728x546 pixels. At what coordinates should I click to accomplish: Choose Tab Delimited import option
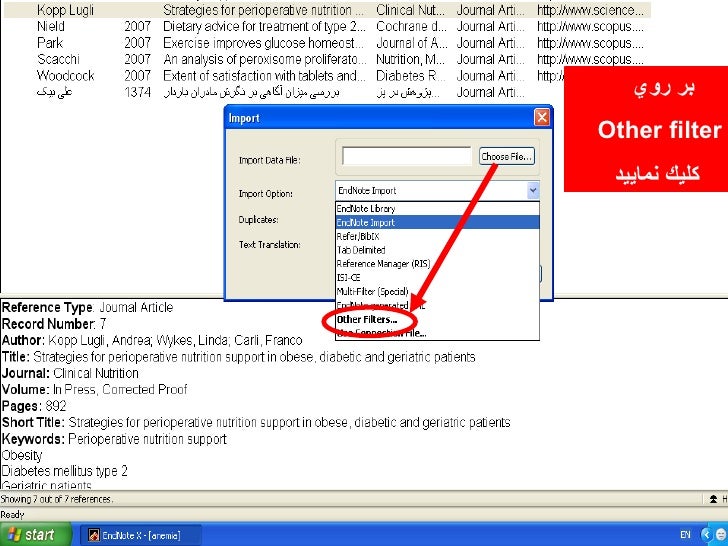click(x=437, y=250)
